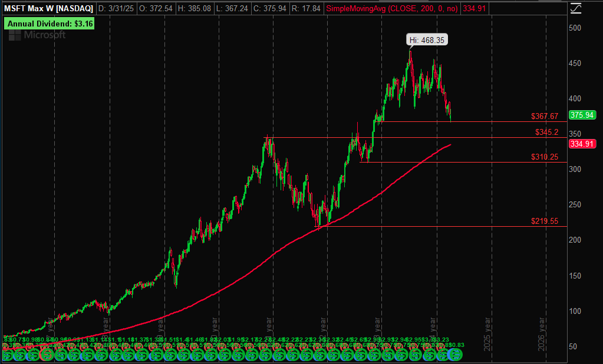Click the 2025 year marker on time axis

[487, 336]
